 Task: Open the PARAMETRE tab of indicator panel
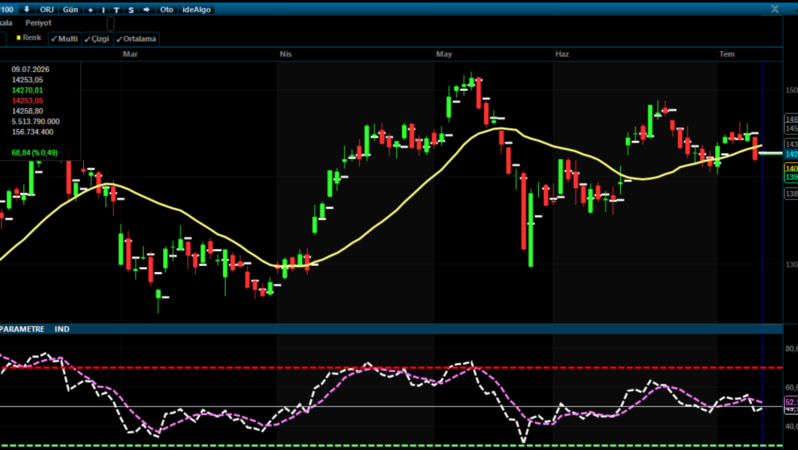(22, 329)
